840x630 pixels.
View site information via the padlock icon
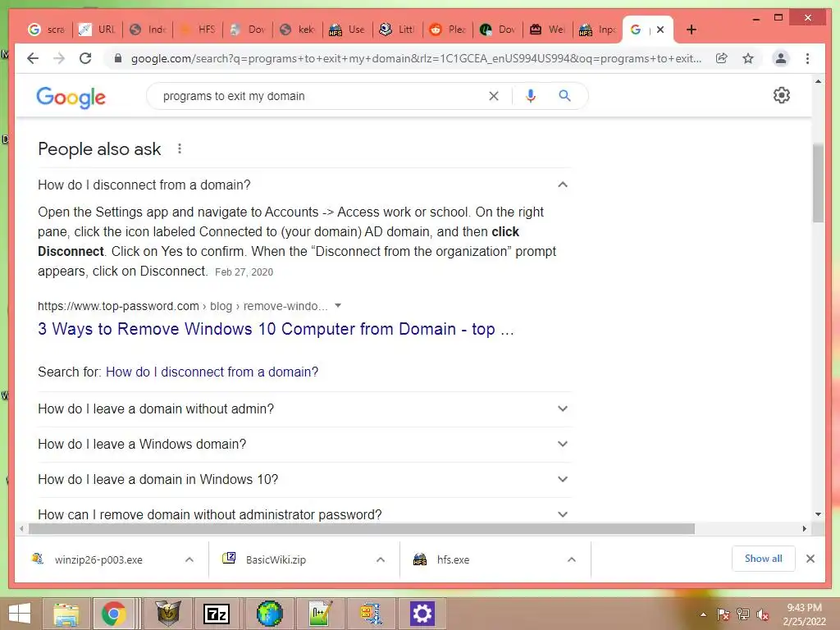pyautogui.click(x=118, y=58)
